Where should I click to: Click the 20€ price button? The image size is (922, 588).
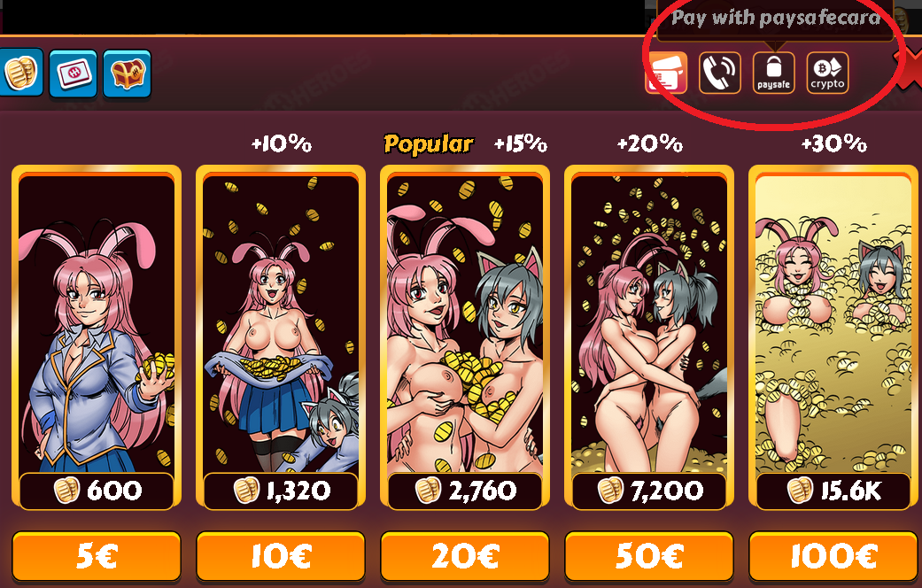point(464,555)
